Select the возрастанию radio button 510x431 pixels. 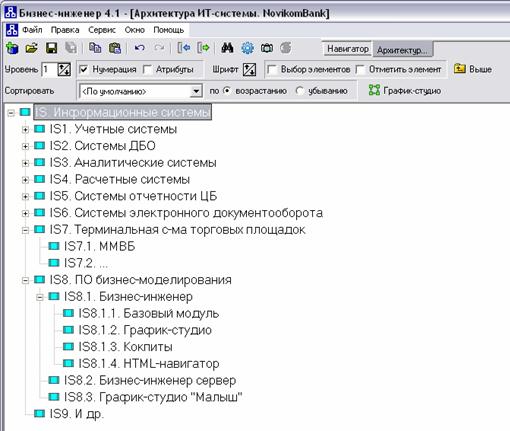coord(227,91)
